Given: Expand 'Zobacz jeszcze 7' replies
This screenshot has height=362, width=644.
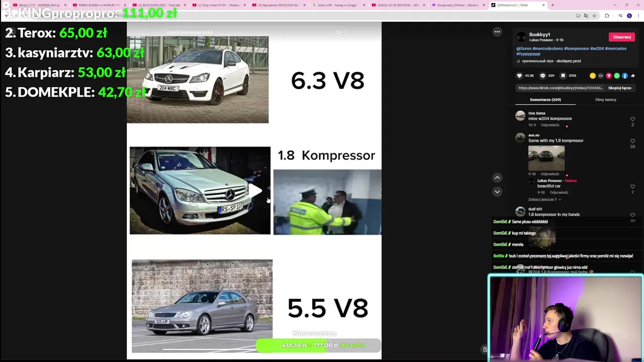Looking at the screenshot, I should (544, 200).
